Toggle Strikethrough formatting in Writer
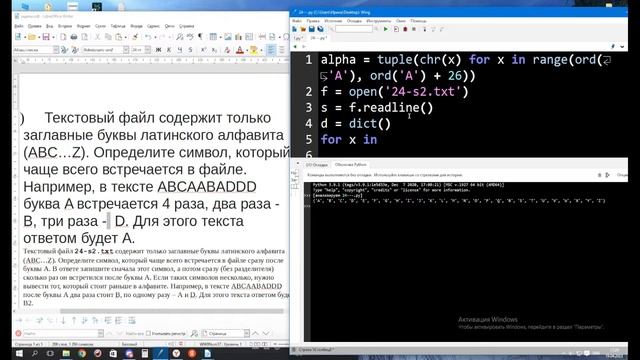The width and height of the screenshot is (640, 360). tap(190, 50)
